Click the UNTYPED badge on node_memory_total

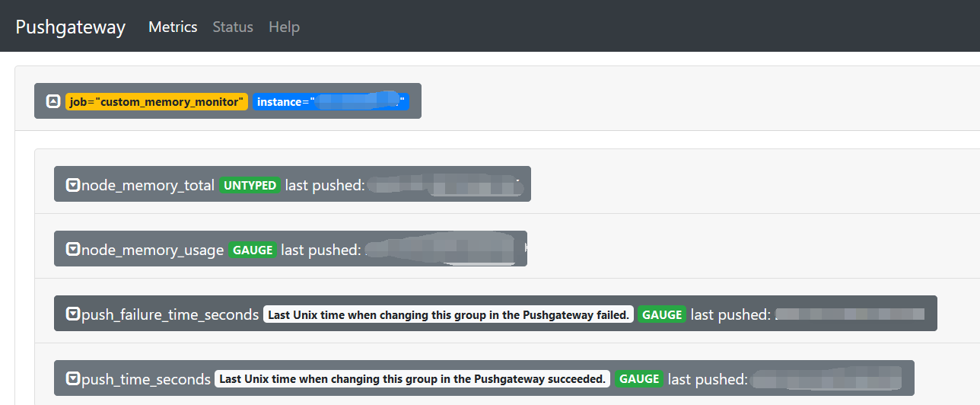[250, 185]
